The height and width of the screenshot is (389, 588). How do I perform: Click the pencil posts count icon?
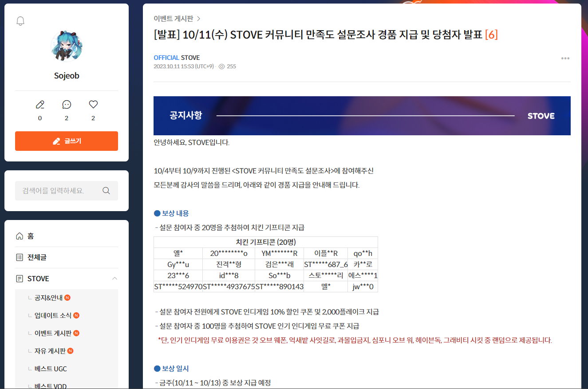(40, 105)
